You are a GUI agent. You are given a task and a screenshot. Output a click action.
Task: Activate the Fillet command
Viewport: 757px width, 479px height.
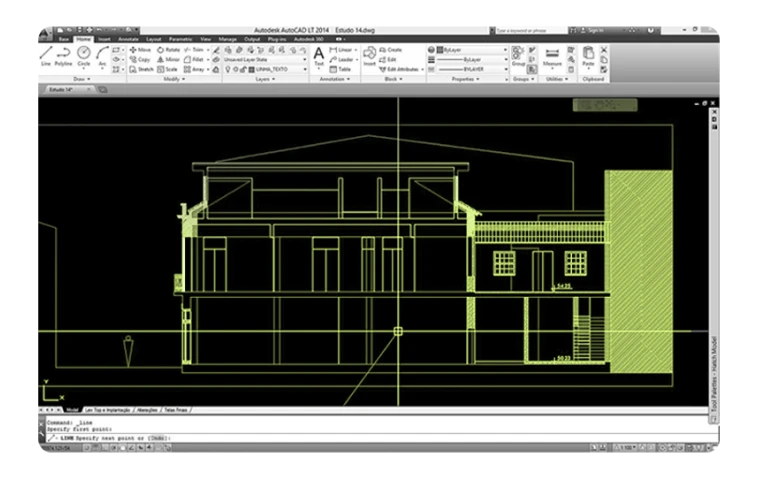tap(194, 59)
